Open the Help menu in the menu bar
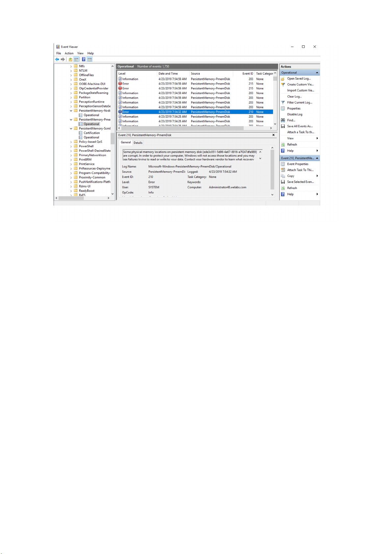392x554 pixels. click(x=90, y=53)
